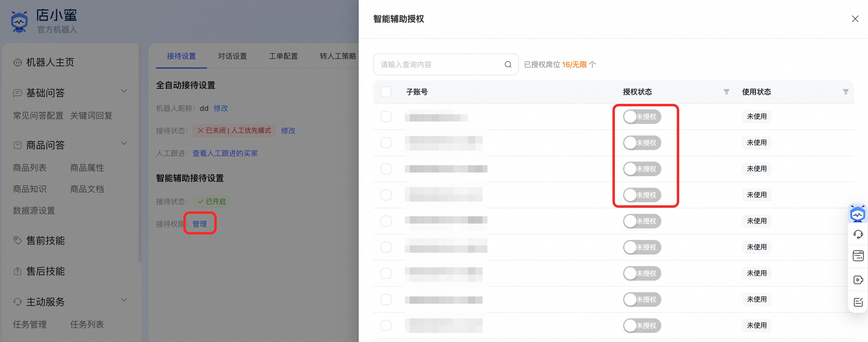The height and width of the screenshot is (342, 868).
Task: Open 商品属性 in sidebar
Action: point(87,168)
